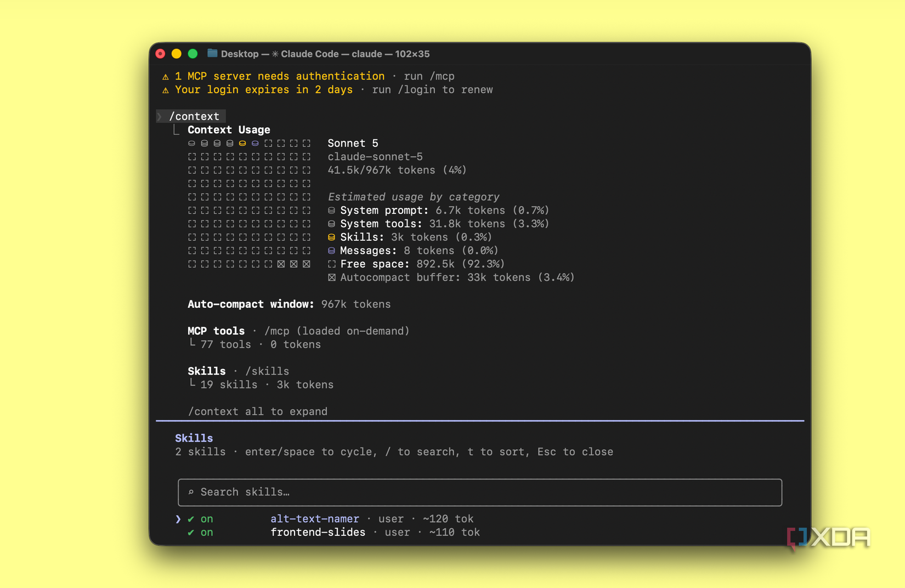The image size is (905, 588).
Task: Click the selection caret beside alt-text-namer
Action: 178,519
